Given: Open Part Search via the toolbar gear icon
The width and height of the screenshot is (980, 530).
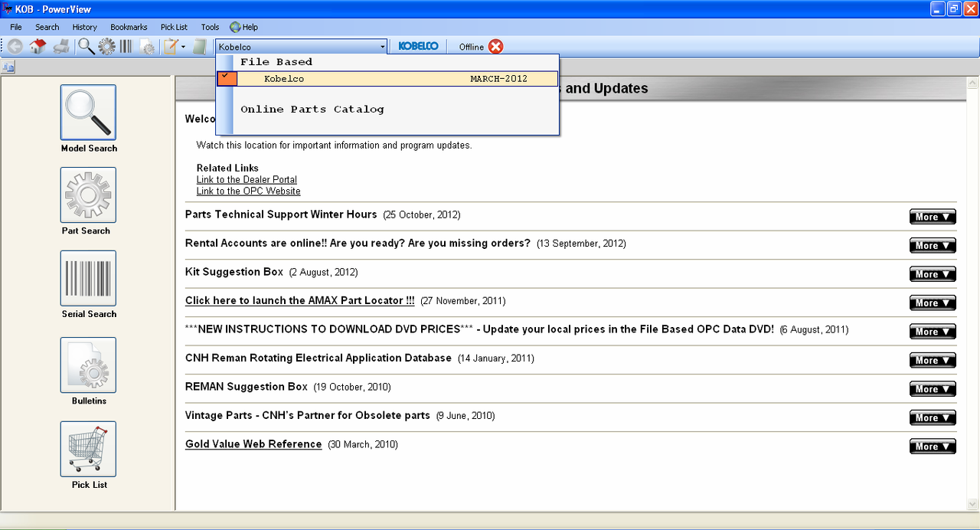Looking at the screenshot, I should [x=106, y=47].
